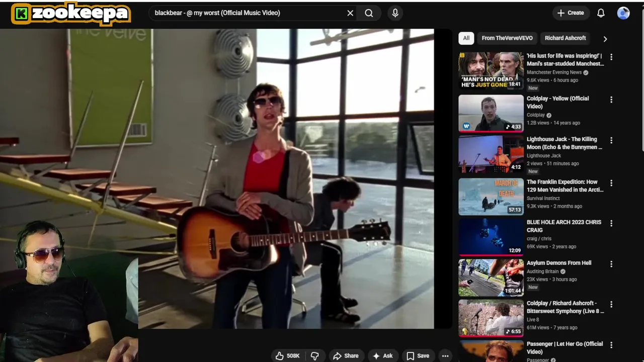Open 'Passenger | Let Her Go' title
The height and width of the screenshot is (362, 644).
[x=565, y=348]
